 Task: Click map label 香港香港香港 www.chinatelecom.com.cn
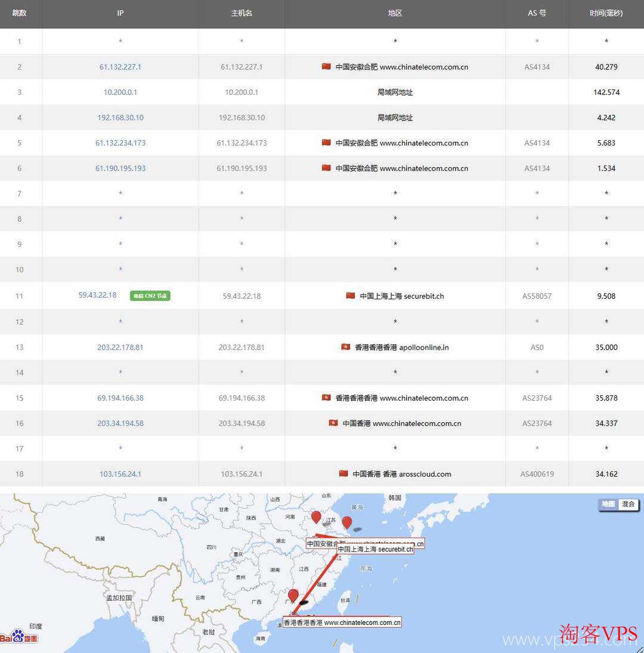[x=342, y=623]
